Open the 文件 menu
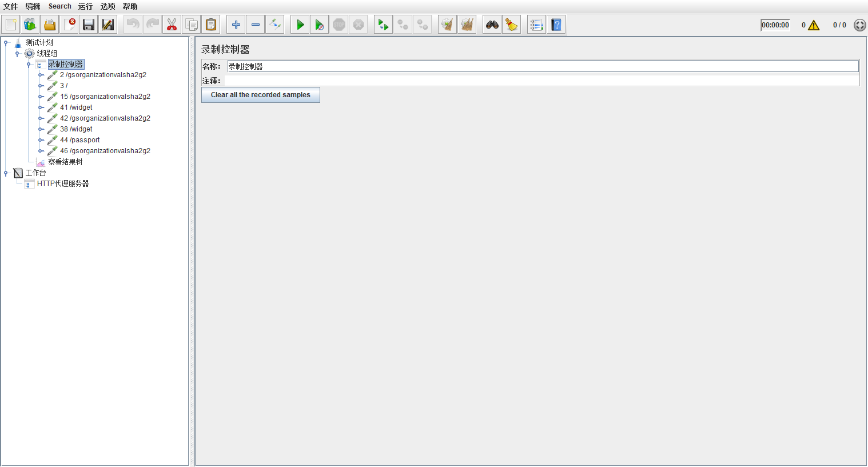Screen dimensions: 868x467 [x=10, y=6]
